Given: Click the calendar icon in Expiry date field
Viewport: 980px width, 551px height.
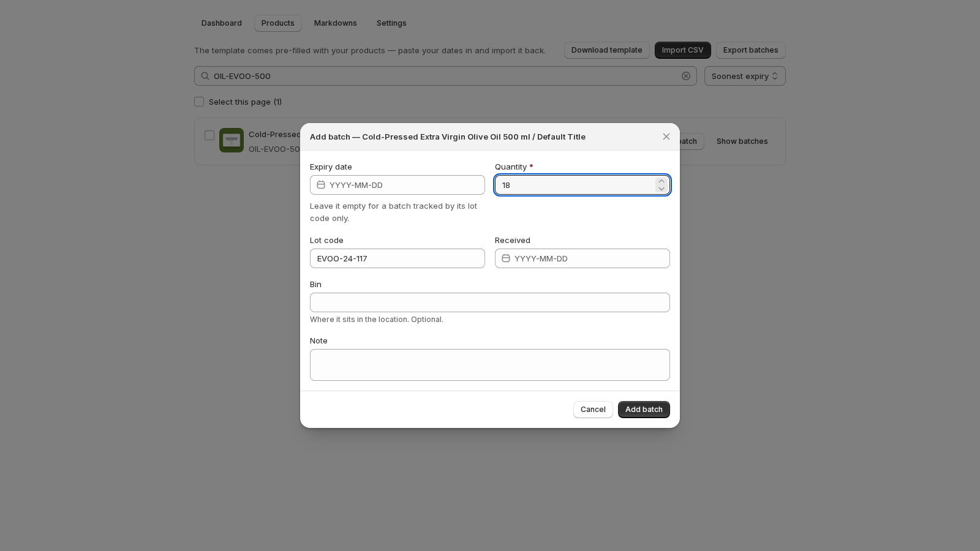Looking at the screenshot, I should click(x=321, y=185).
